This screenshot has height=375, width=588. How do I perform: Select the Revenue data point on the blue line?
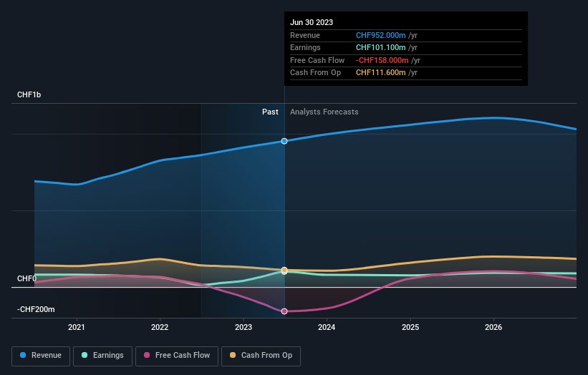284,141
